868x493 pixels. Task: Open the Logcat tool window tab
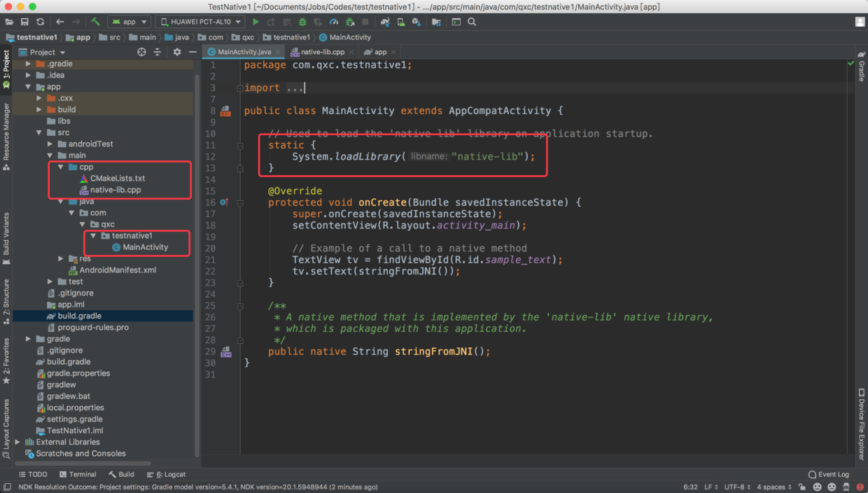[166, 474]
